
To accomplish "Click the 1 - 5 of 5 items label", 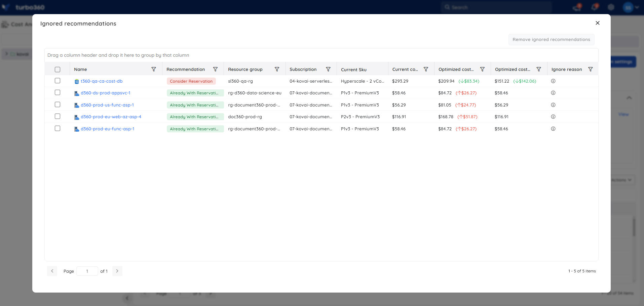I will tap(582, 271).
